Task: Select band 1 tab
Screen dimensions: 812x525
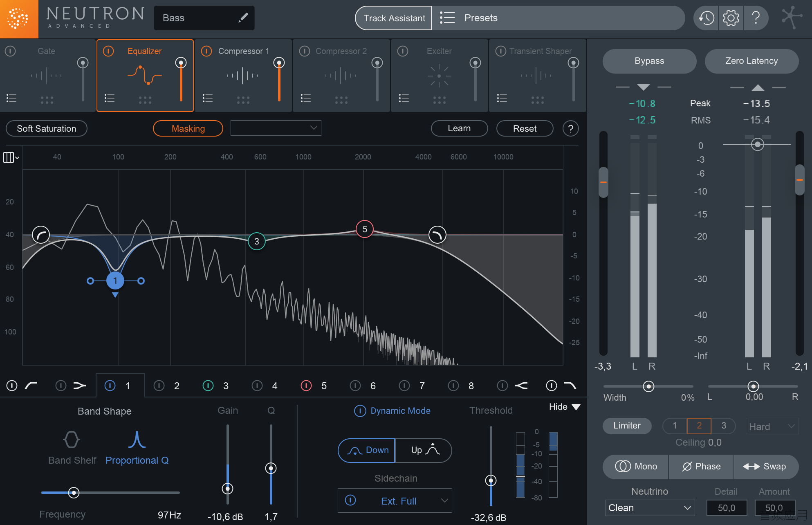Action: (x=120, y=386)
